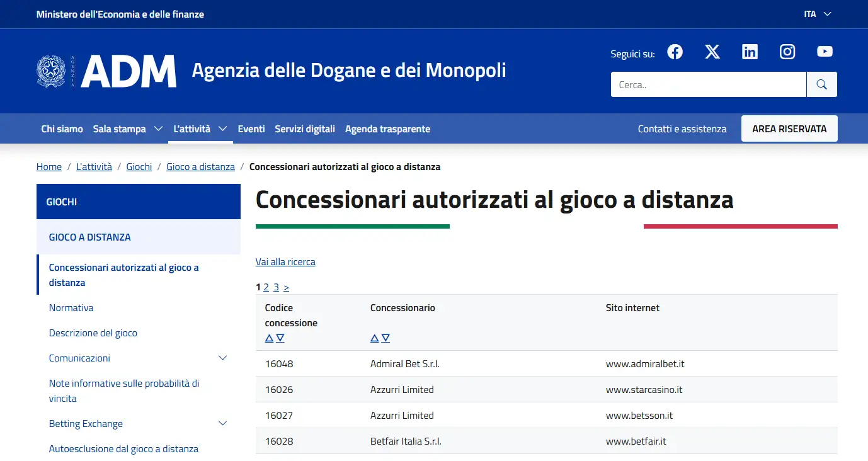Click the magnifier search button
Viewport: 868px width, 461px height.
[x=821, y=84]
